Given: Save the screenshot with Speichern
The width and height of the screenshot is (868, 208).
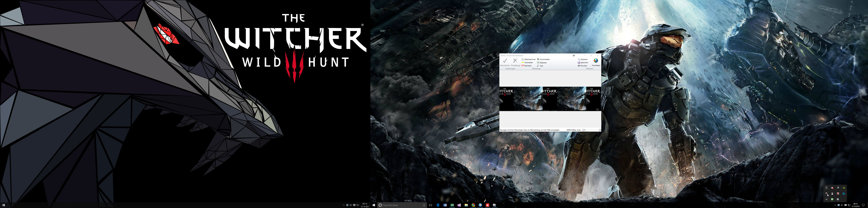Looking at the screenshot, I should coord(583,63).
